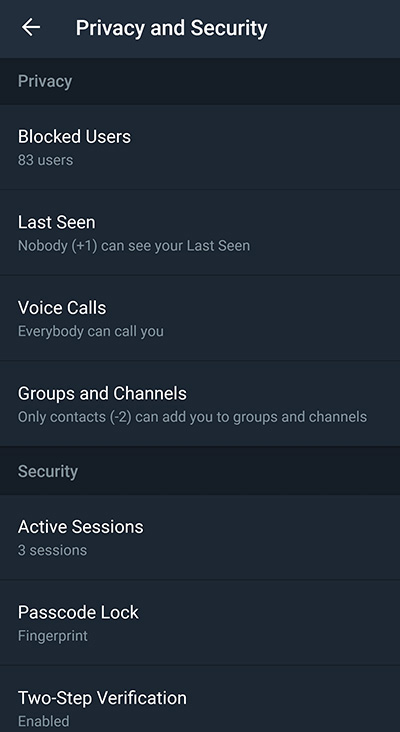Open Voice Calls privacy settings
The image size is (400, 732).
pyautogui.click(x=200, y=318)
